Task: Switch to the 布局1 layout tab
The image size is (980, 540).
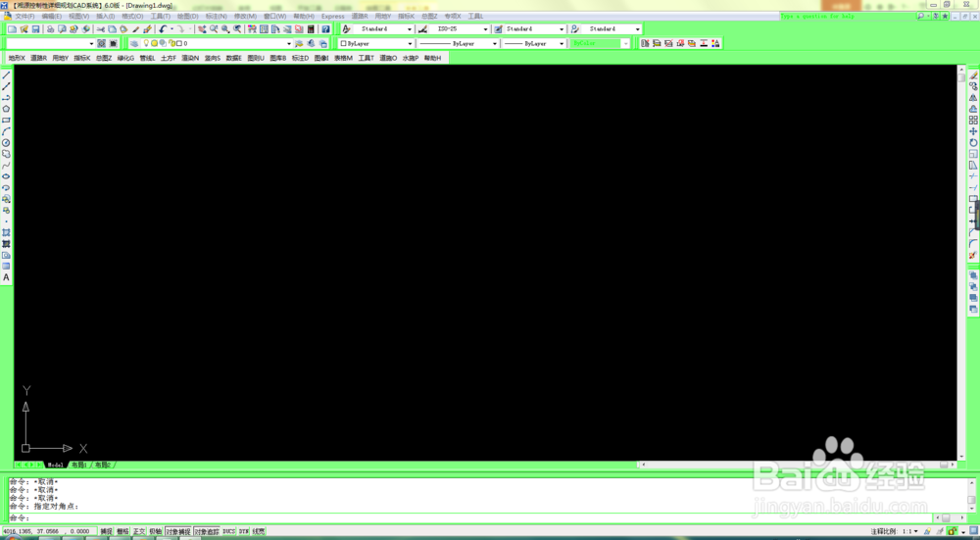Action: coord(78,465)
